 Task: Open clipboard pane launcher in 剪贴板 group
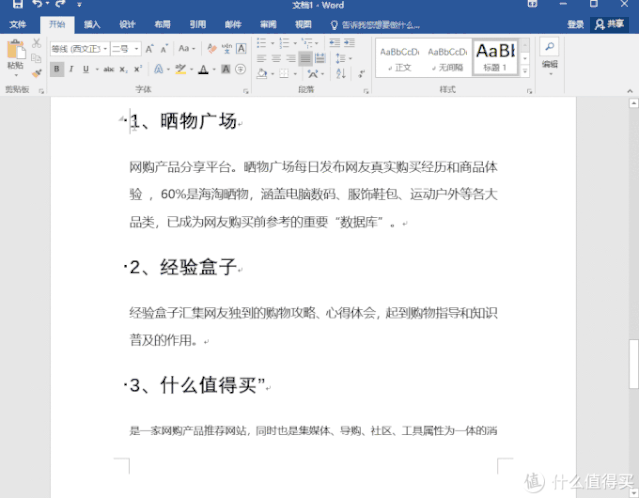click(42, 91)
